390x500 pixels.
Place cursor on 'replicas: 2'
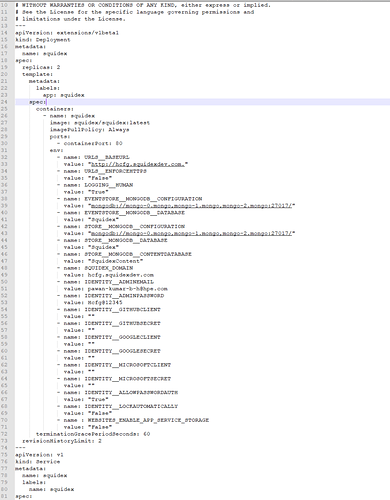[41, 67]
